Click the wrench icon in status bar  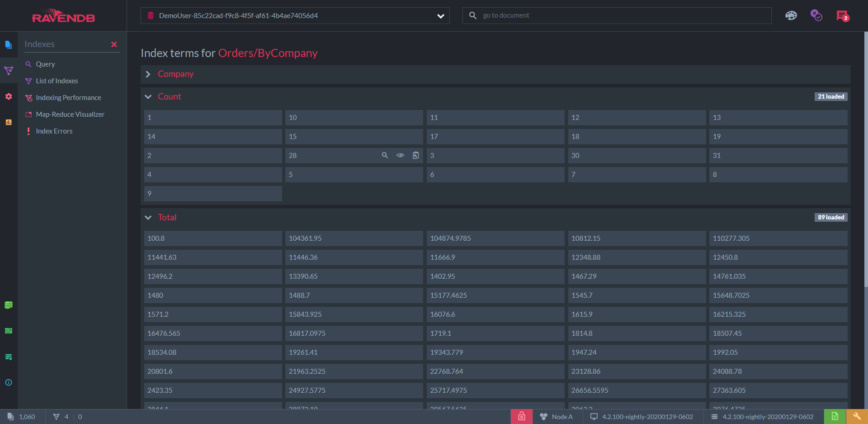857,416
